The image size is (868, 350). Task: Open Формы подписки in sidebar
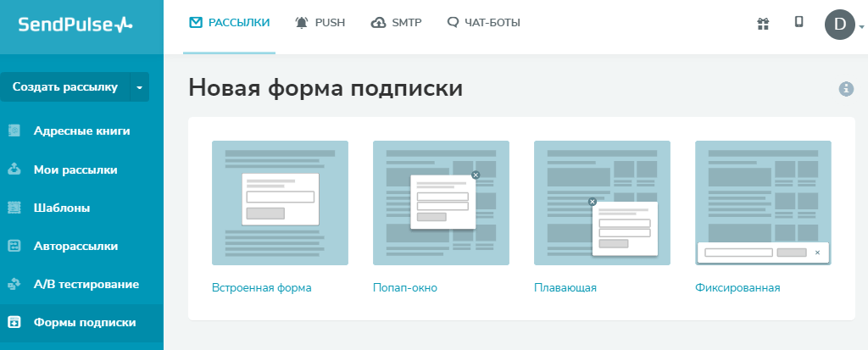point(82,322)
